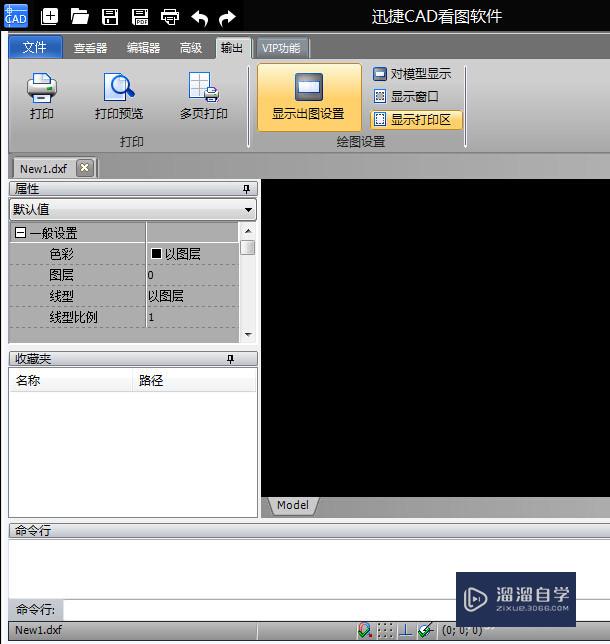The height and width of the screenshot is (644, 610).
Task: Click into the 命令行 command input field
Action: pos(336,610)
